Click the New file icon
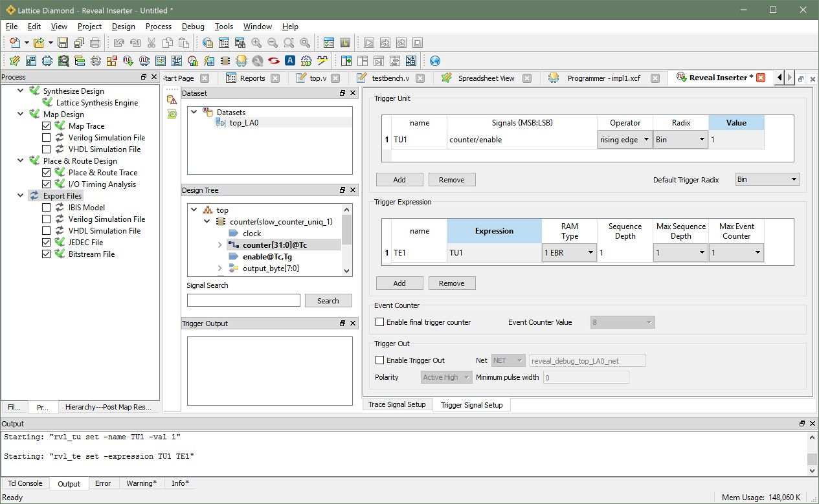This screenshot has height=504, width=819. point(15,43)
